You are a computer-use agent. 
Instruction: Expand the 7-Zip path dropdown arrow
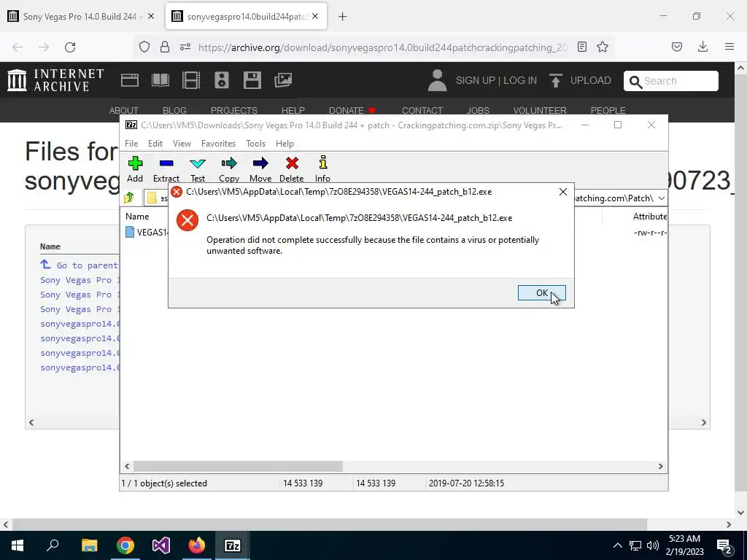point(661,198)
